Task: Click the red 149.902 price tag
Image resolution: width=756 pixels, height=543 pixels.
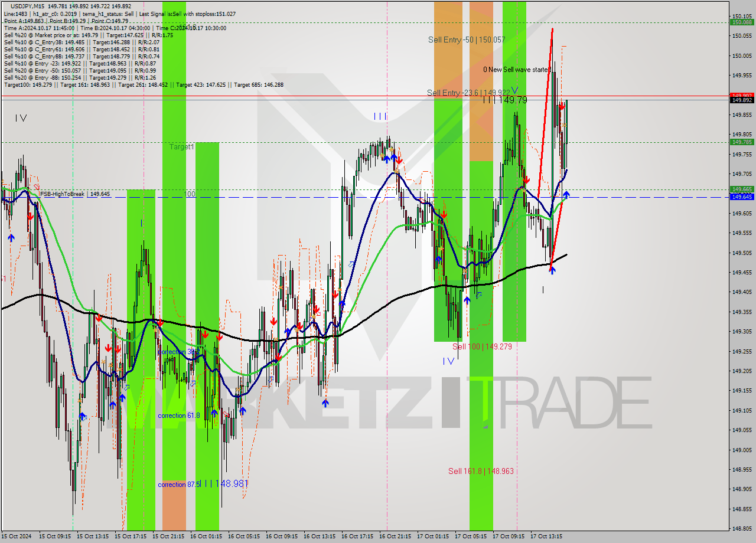Action: 742,94
